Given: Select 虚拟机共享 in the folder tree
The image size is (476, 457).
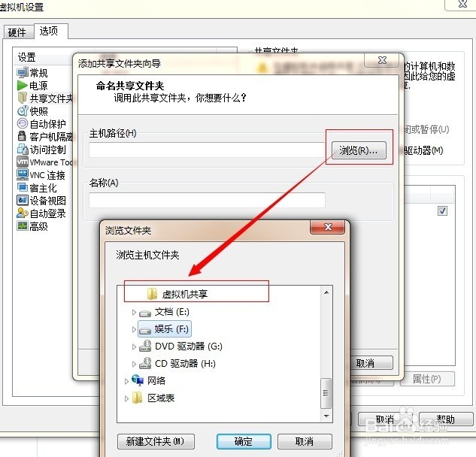Looking at the screenshot, I should (185, 294).
